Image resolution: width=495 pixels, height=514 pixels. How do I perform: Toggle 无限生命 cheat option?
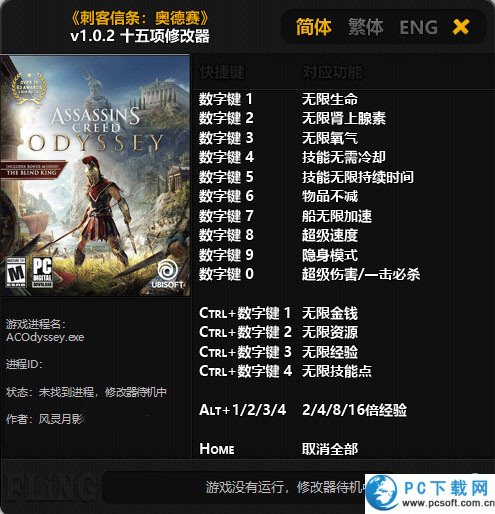coord(330,99)
